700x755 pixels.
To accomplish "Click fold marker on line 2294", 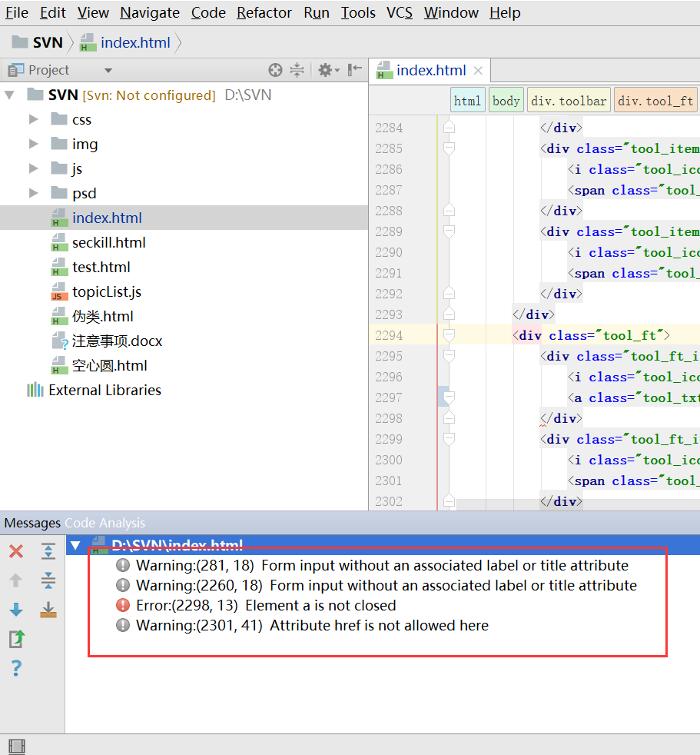I will click(x=449, y=335).
